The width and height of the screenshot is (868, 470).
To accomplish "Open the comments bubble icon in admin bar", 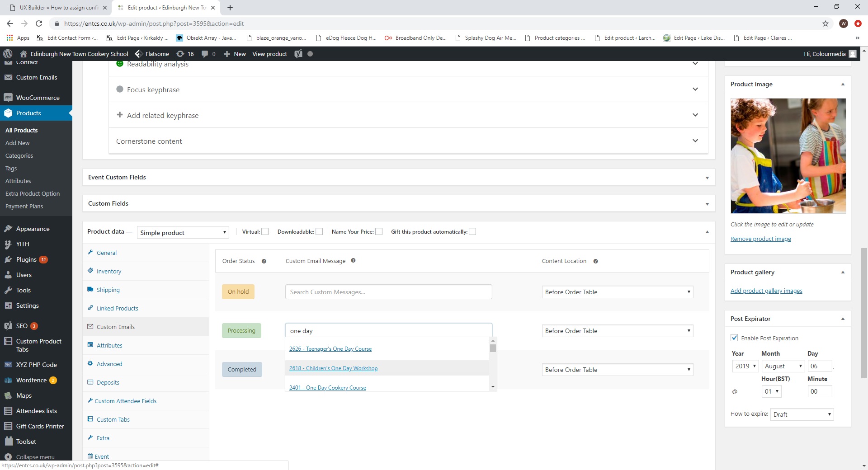I will click(x=205, y=54).
